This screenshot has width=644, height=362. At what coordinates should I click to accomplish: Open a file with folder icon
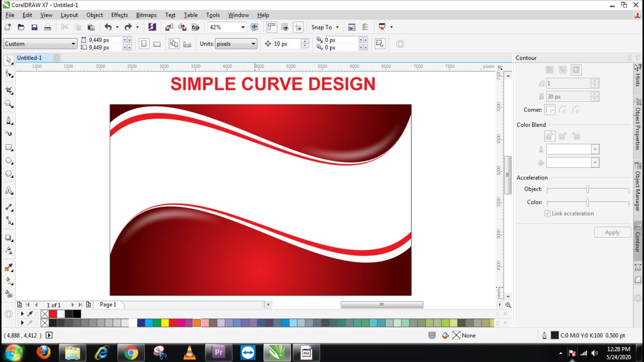(21, 27)
